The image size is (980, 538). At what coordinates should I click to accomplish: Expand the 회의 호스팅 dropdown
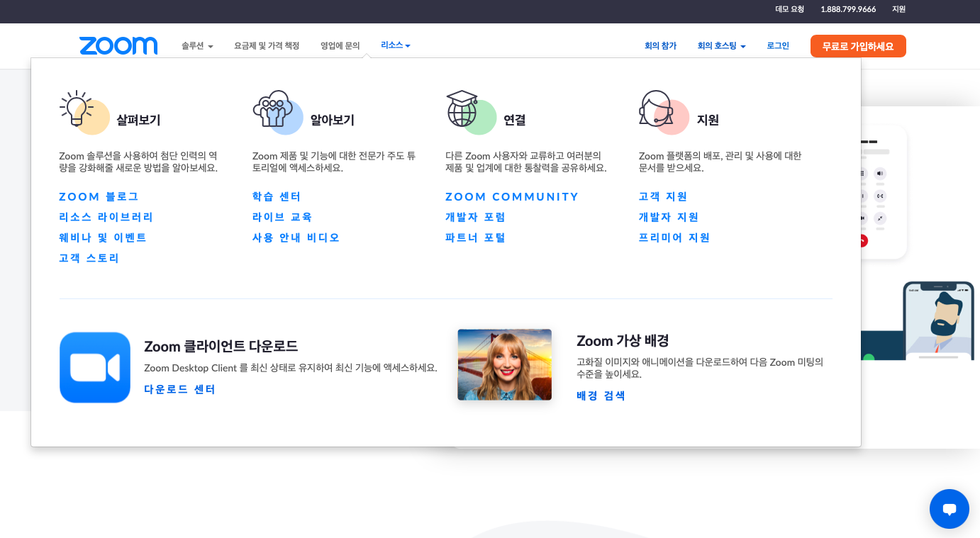click(721, 46)
